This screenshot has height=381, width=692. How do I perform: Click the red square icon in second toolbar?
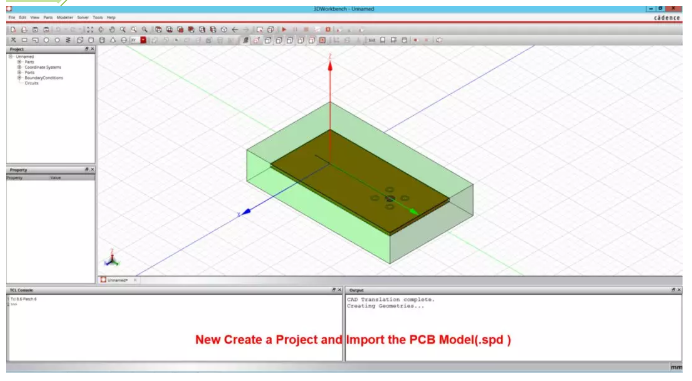[143, 40]
